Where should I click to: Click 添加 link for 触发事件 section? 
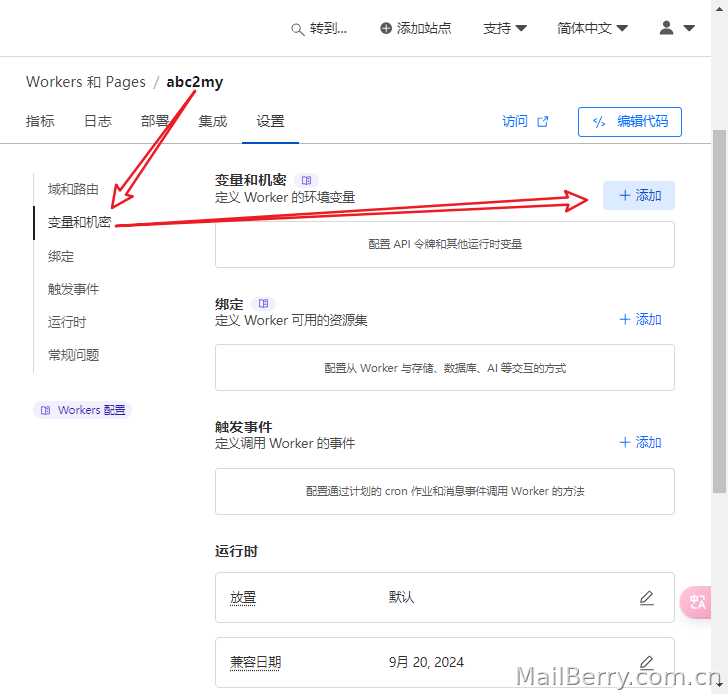640,442
